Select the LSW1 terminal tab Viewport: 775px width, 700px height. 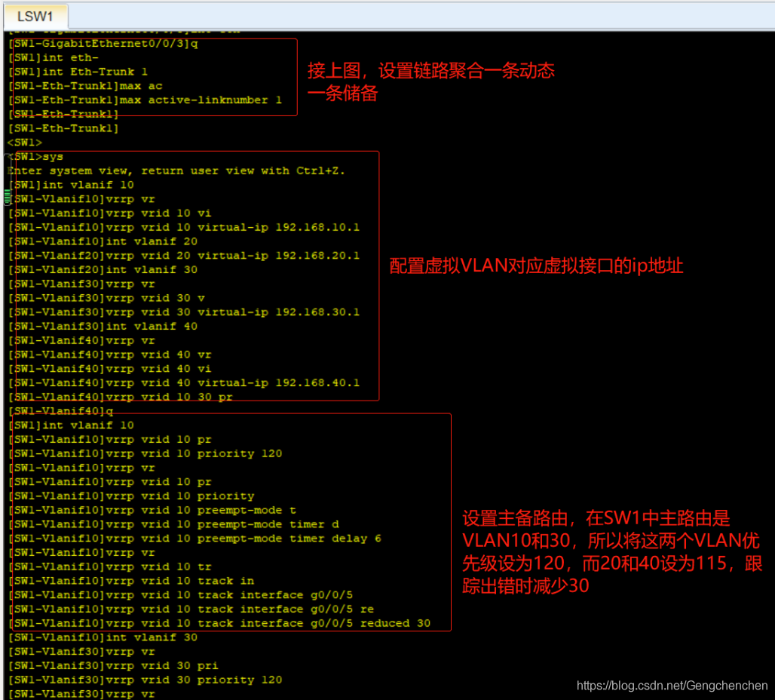(35, 17)
